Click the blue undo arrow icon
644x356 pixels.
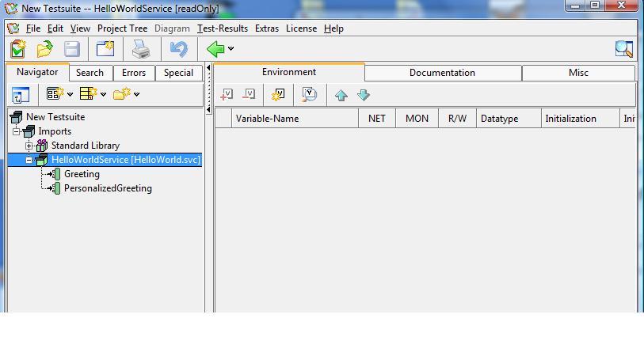[179, 49]
